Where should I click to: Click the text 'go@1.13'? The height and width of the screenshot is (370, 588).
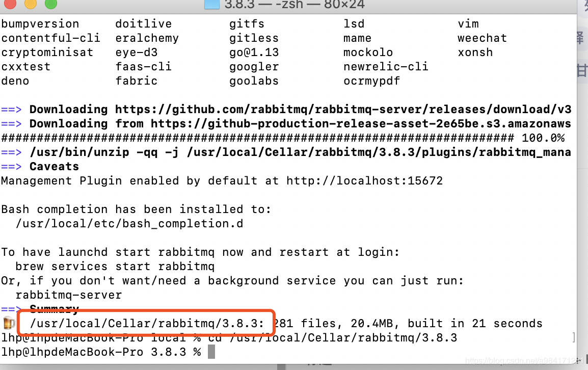pyautogui.click(x=254, y=52)
